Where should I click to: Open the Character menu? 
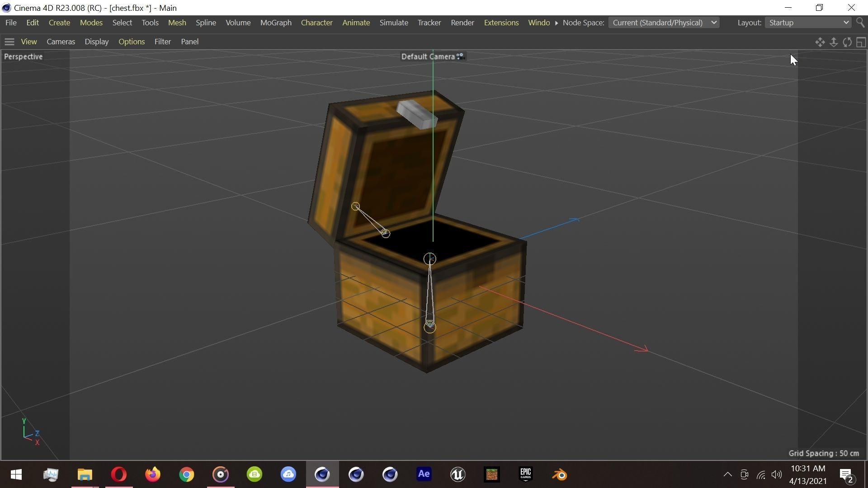pyautogui.click(x=317, y=23)
